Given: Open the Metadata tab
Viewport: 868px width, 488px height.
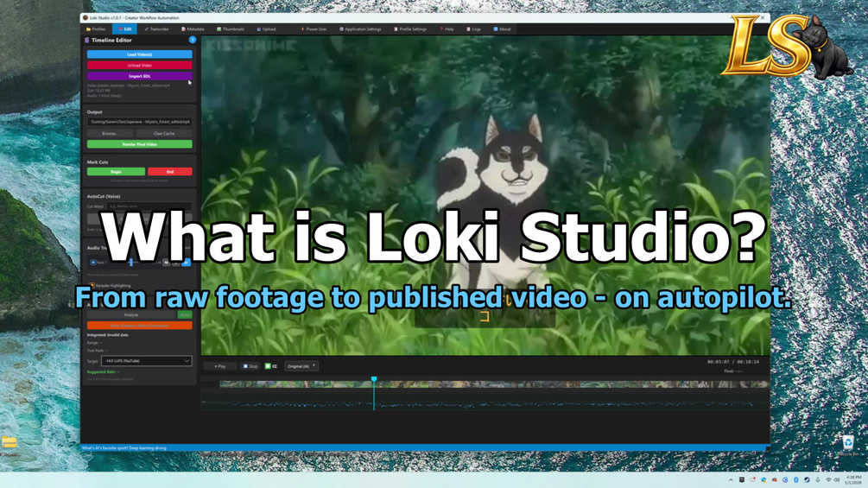Looking at the screenshot, I should tap(193, 29).
